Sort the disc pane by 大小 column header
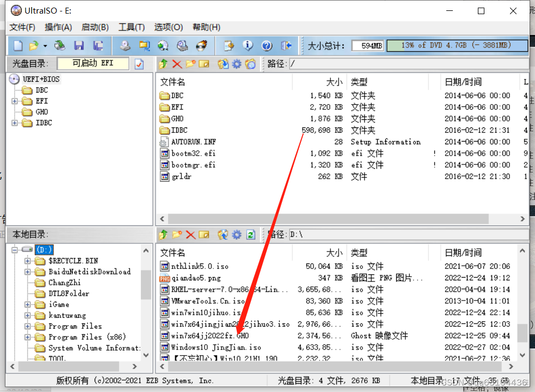The height and width of the screenshot is (392, 535). click(319, 82)
